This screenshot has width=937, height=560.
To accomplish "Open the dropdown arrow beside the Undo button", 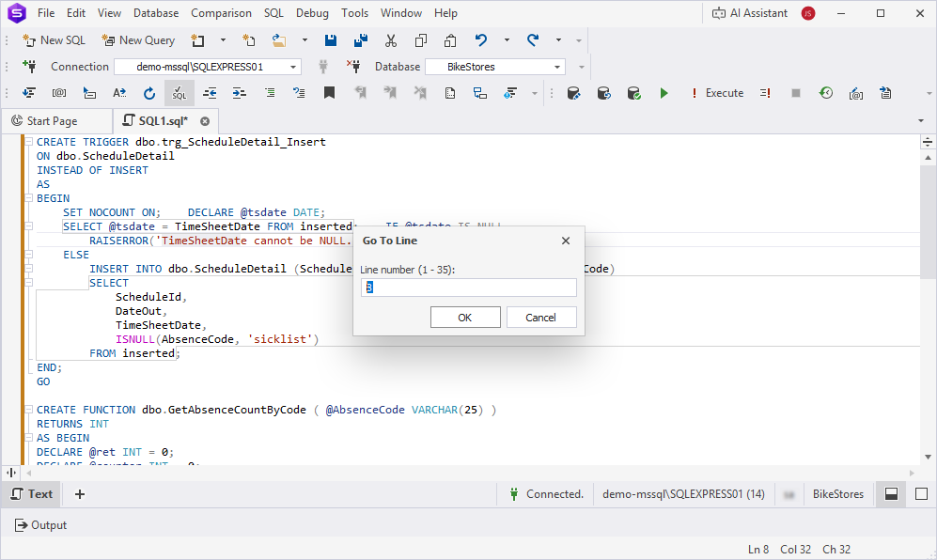I will click(x=507, y=40).
